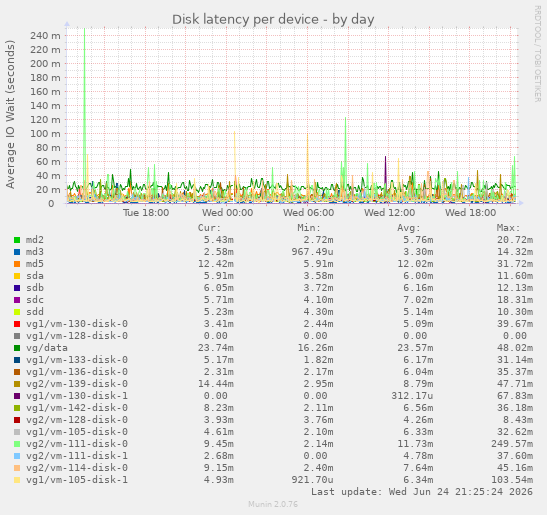Select the 'md2' legend label
This screenshot has height=515, width=547.
[x=35, y=240]
